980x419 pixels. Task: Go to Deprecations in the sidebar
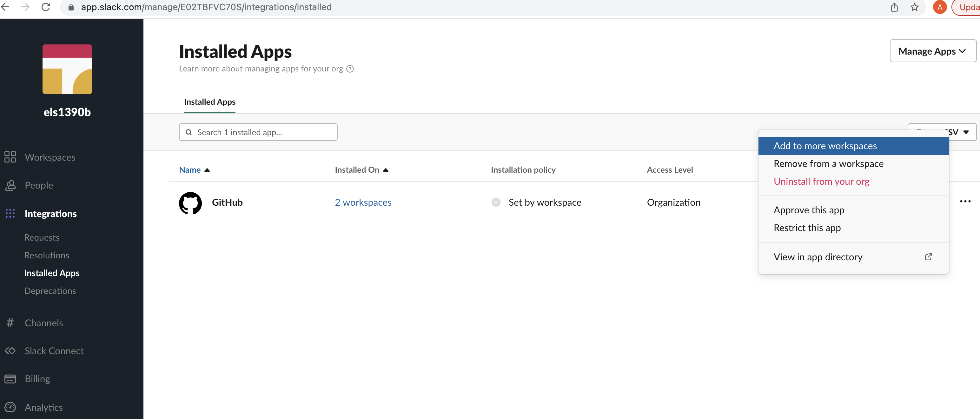[x=50, y=291]
